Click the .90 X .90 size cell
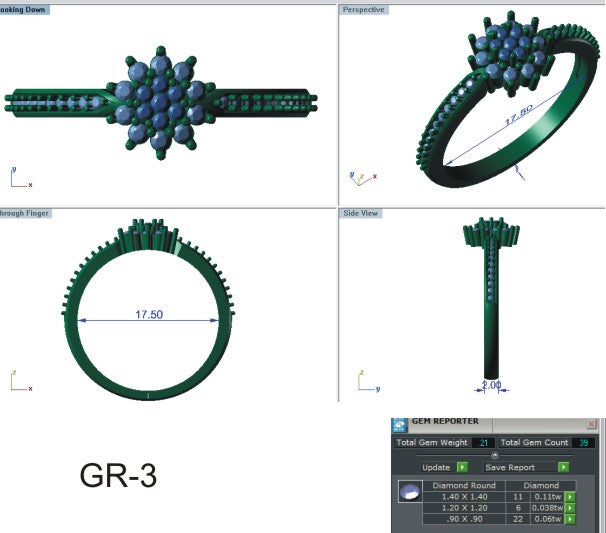The width and height of the screenshot is (606, 533). [x=464, y=519]
